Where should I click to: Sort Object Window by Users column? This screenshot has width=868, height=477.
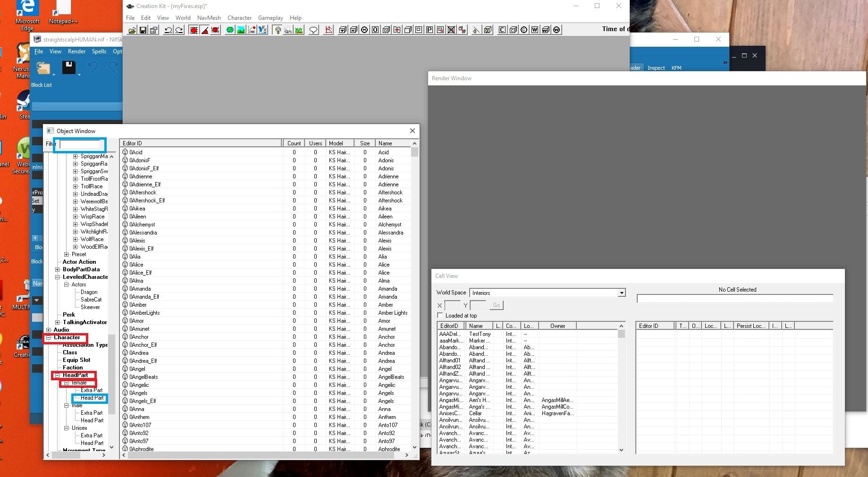[315, 143]
